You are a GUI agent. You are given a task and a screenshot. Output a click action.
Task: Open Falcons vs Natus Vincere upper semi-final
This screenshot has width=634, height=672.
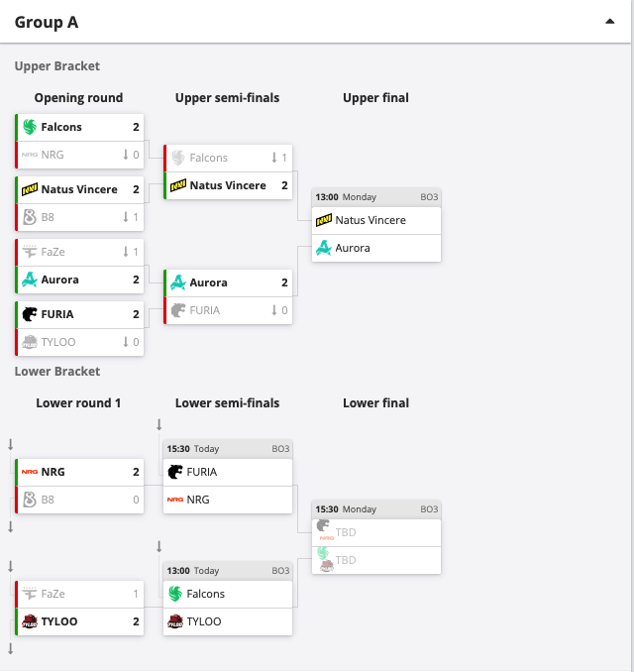228,171
